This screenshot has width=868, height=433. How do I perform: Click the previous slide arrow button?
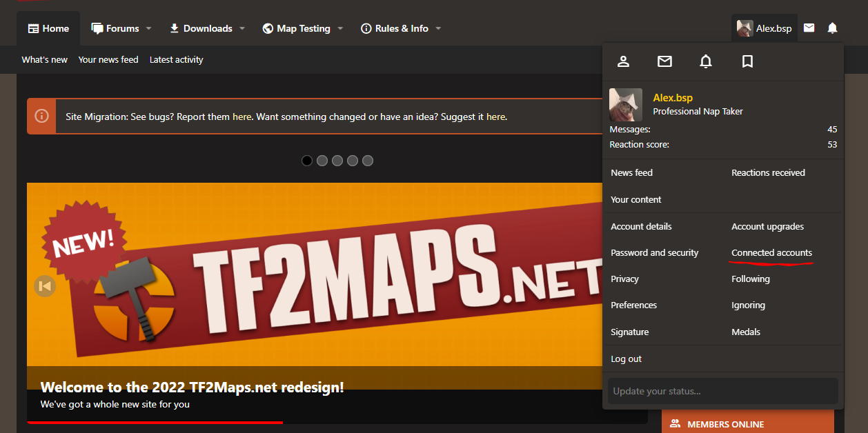(x=45, y=285)
